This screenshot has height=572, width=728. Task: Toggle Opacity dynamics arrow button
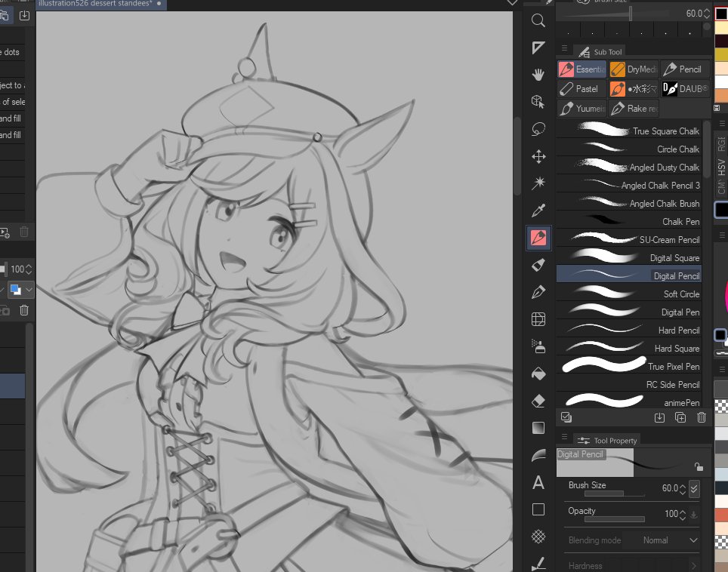click(x=694, y=515)
